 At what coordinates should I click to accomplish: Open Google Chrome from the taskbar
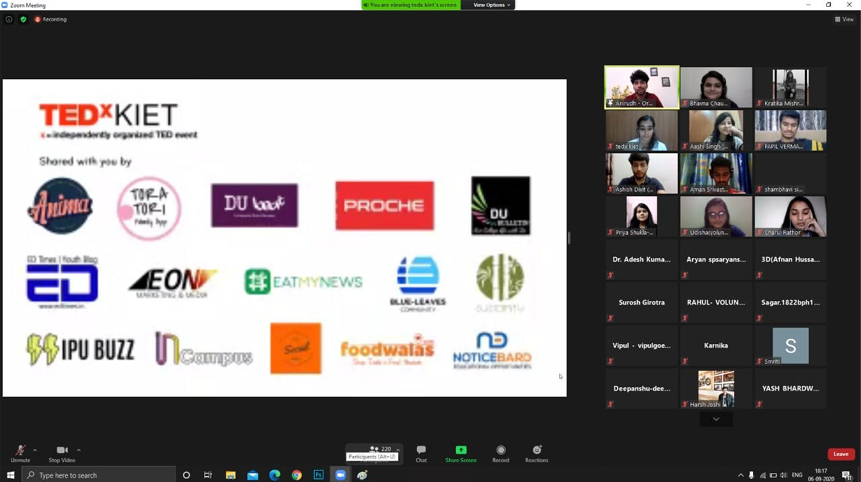tap(296, 475)
